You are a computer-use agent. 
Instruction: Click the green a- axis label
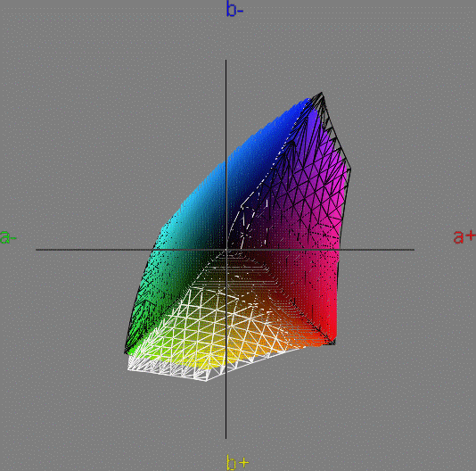8,237
